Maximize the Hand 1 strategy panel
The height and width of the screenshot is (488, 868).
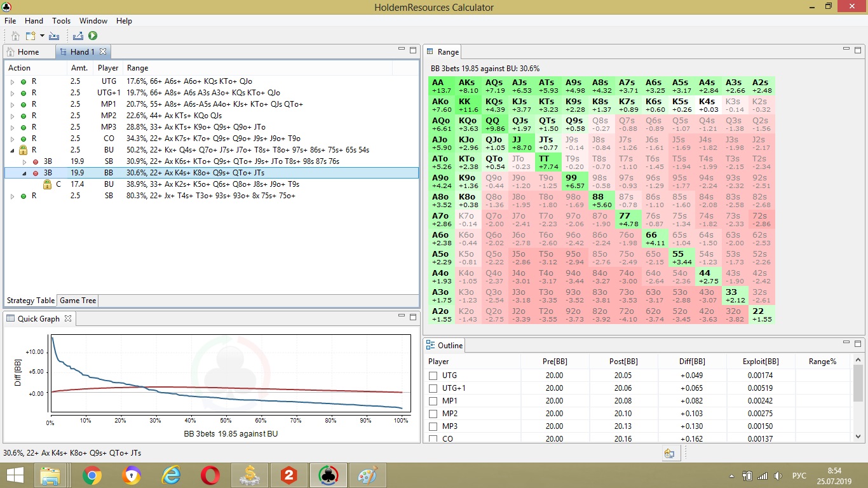pyautogui.click(x=412, y=50)
